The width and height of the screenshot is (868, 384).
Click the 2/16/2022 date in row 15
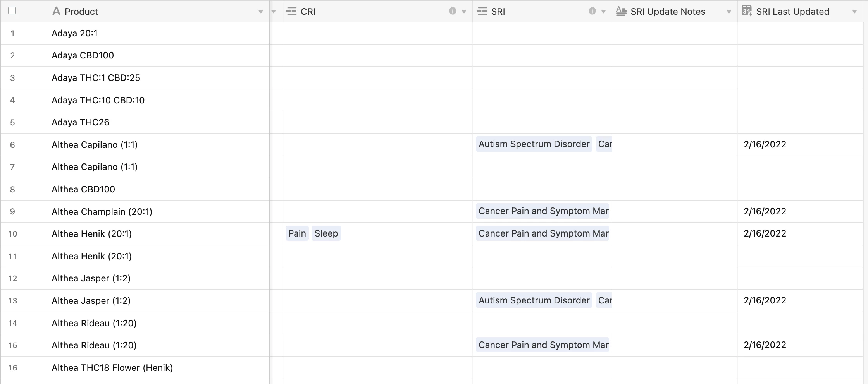click(x=765, y=345)
